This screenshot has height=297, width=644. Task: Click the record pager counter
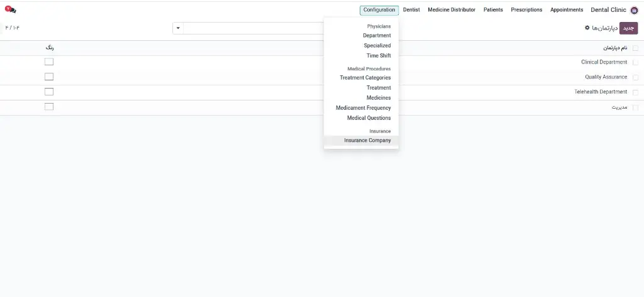(x=13, y=28)
